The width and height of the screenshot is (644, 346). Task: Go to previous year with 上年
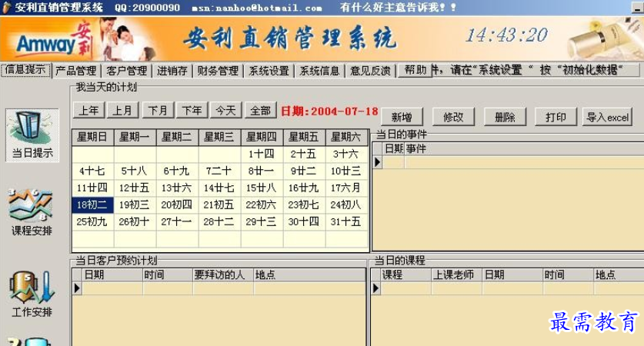[88, 111]
